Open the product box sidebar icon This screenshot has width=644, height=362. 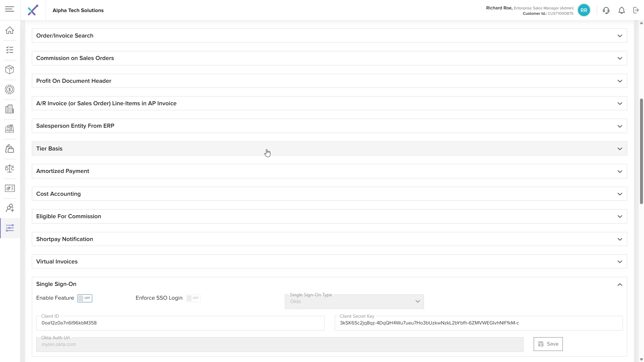[10, 70]
